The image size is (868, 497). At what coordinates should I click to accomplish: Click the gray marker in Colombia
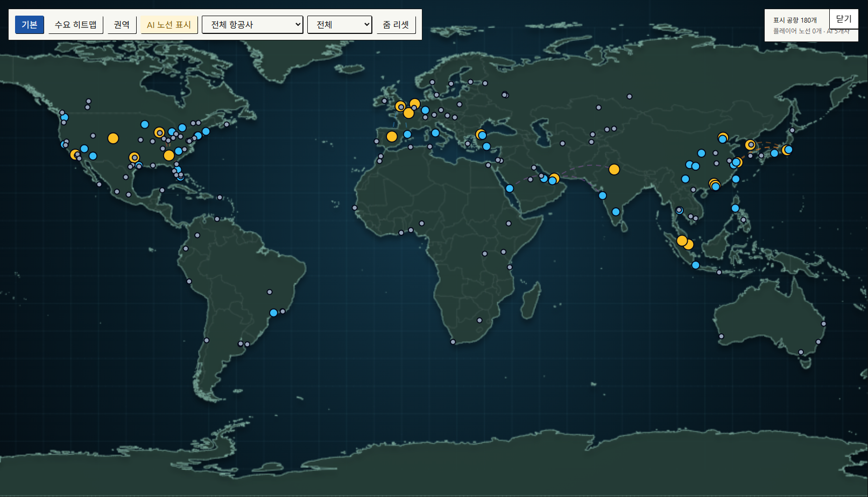[197, 235]
